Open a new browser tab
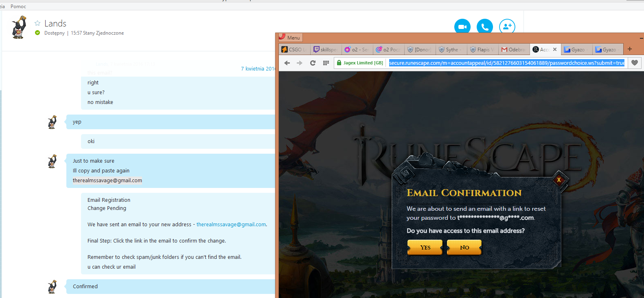 [630, 49]
